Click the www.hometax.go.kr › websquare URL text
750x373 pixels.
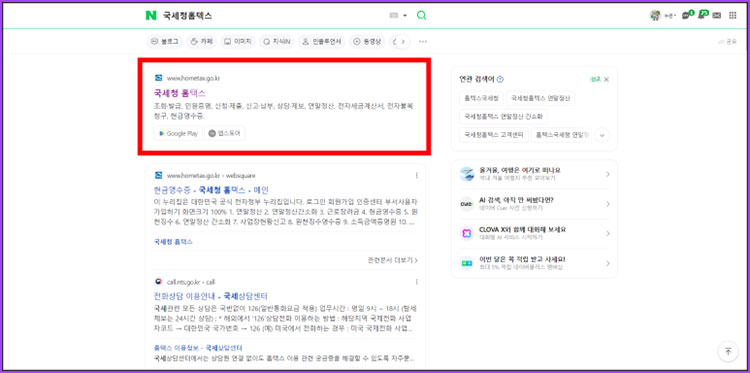point(211,175)
